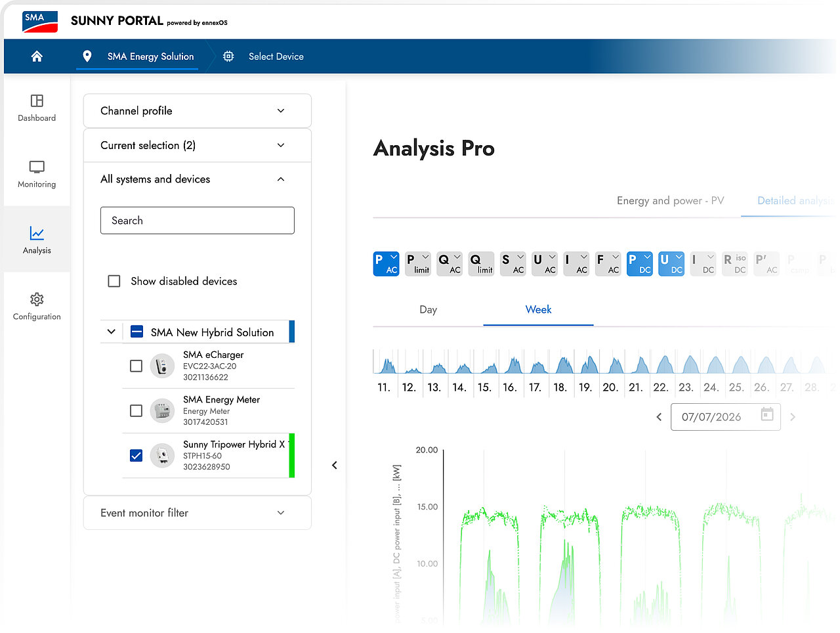Toggle the P DC channel

(640, 264)
